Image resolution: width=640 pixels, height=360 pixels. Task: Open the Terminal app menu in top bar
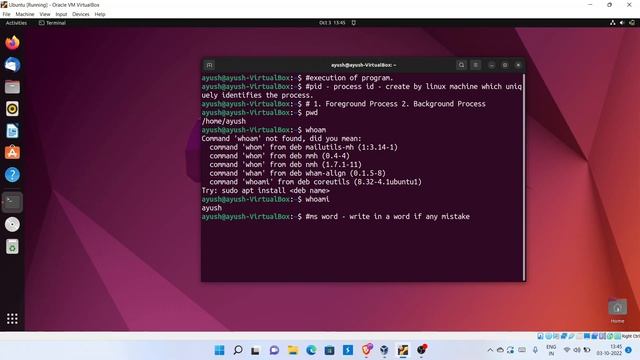52,23
